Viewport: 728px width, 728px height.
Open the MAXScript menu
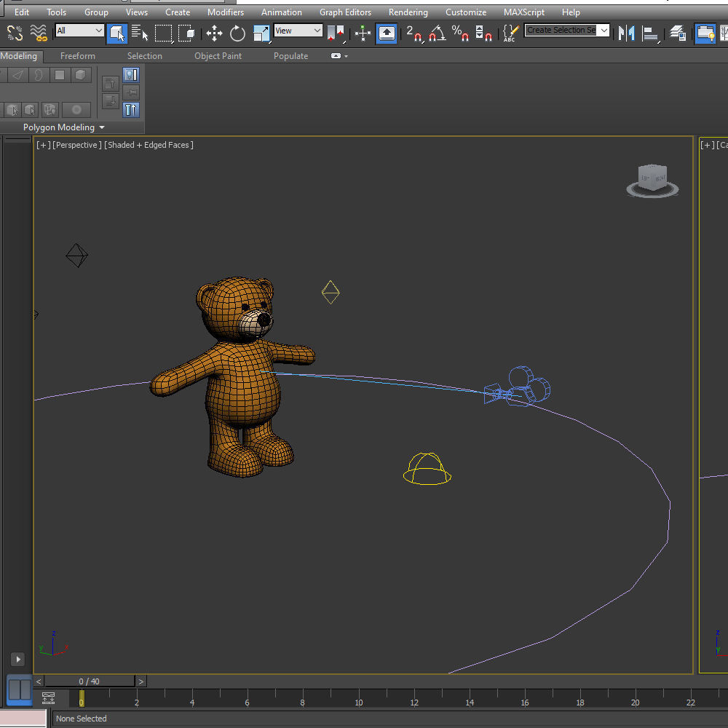coord(523,12)
